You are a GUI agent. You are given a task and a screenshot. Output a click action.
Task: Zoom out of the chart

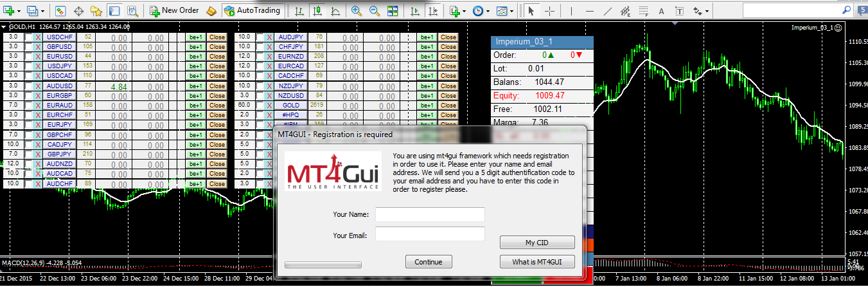point(375,11)
